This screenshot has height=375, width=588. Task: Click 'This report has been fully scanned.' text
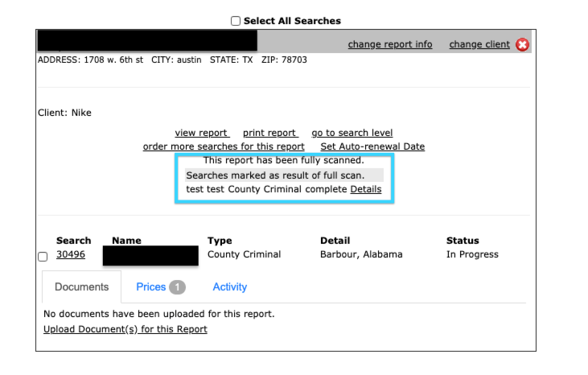point(283,160)
